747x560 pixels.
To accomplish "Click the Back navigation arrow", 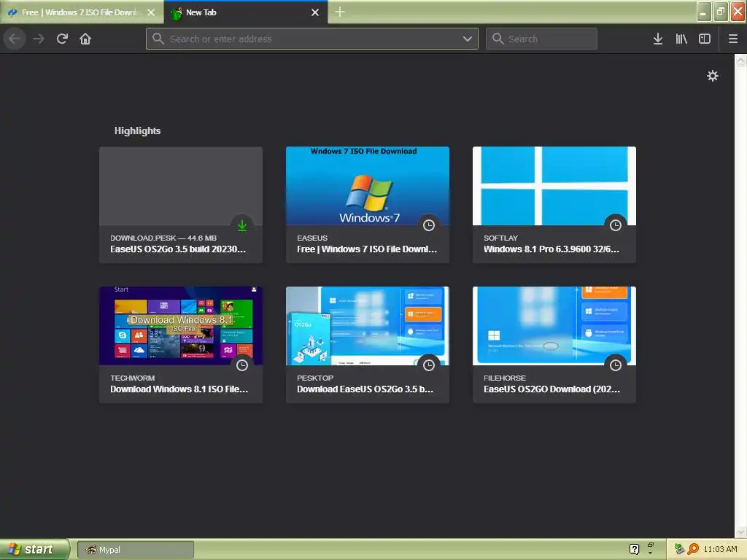I will (x=15, y=39).
